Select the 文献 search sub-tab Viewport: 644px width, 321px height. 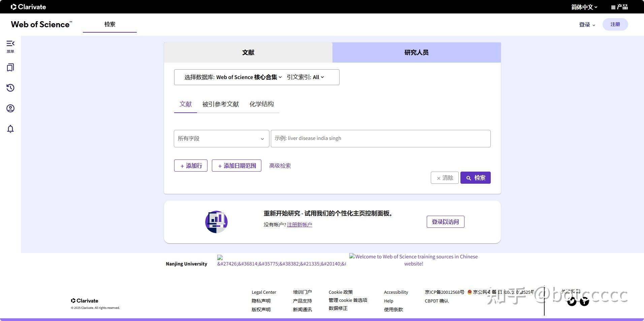[186, 104]
